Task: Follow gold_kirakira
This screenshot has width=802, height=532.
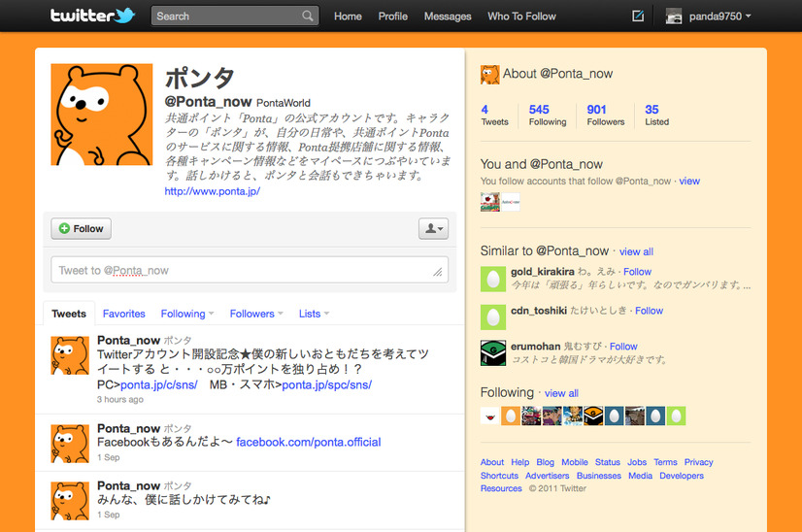Action: coord(637,272)
